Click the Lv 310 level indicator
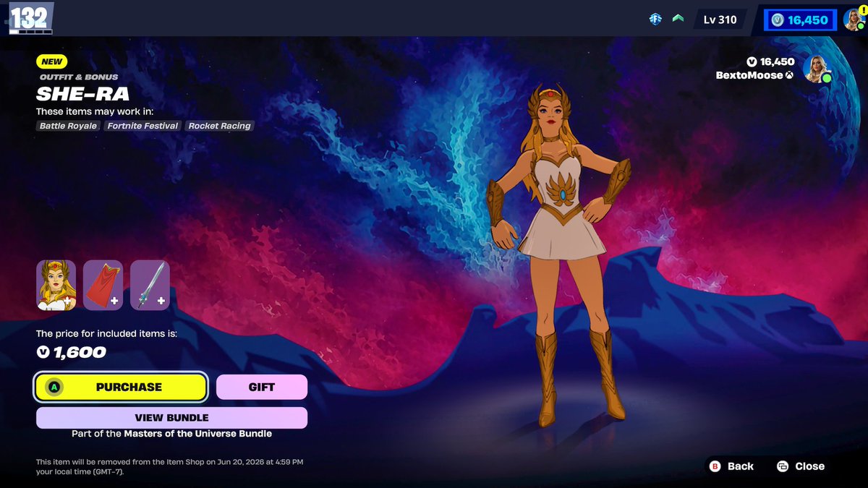Screen dimensions: 868x488 click(720, 20)
